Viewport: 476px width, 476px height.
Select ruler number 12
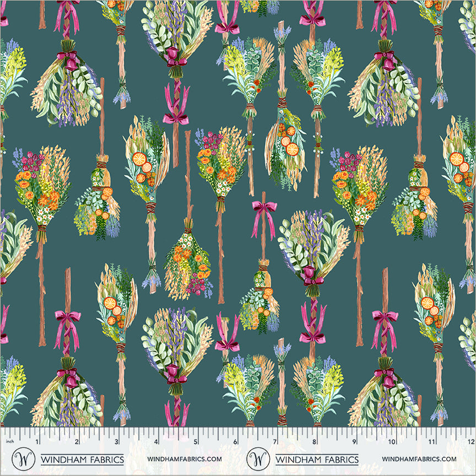(471, 441)
